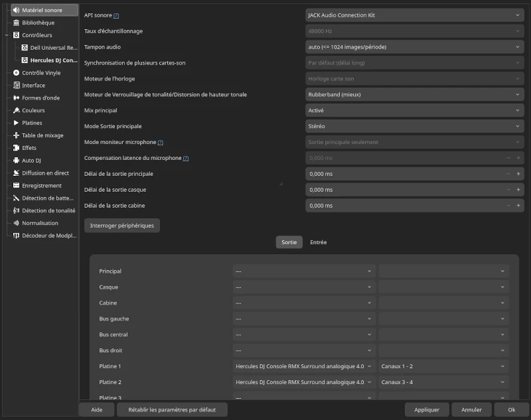Viewport: 531px width, 420px height.
Task: Open the Formes d'onde preferences icon
Action: click(x=16, y=98)
